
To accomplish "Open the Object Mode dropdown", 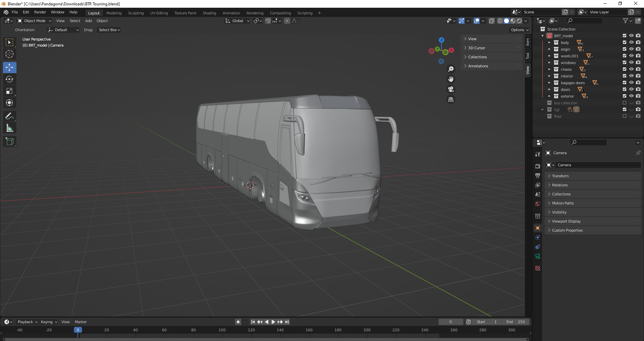I will click(x=34, y=21).
